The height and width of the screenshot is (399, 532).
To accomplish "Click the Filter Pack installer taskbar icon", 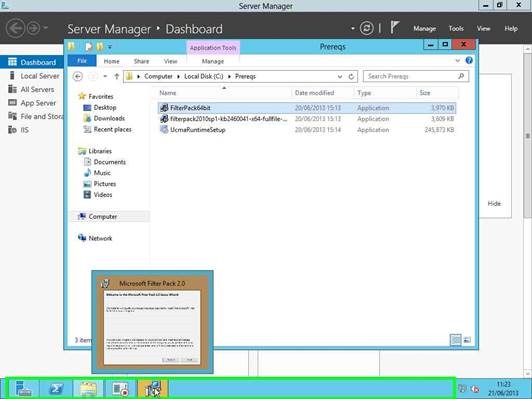I will pos(152,388).
